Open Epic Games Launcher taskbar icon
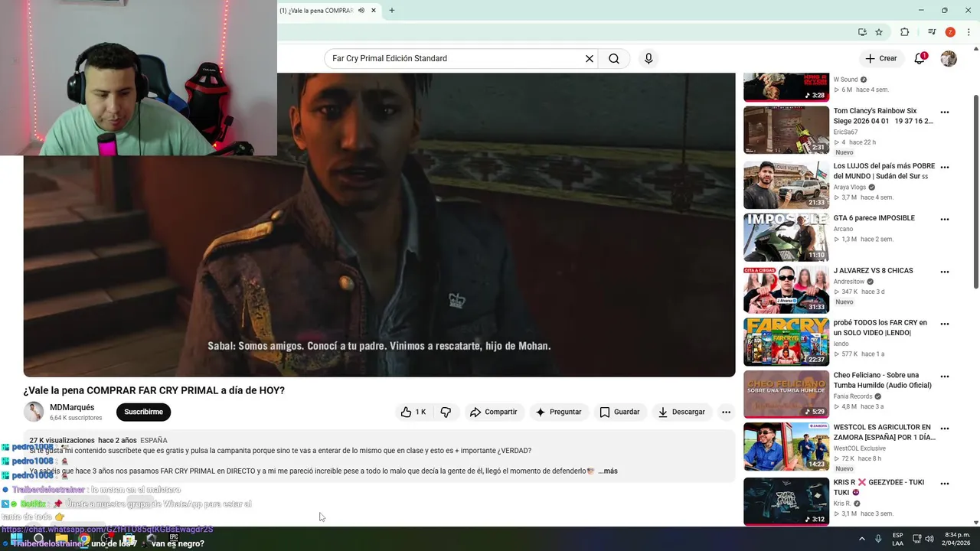The height and width of the screenshot is (551, 980). point(174,539)
